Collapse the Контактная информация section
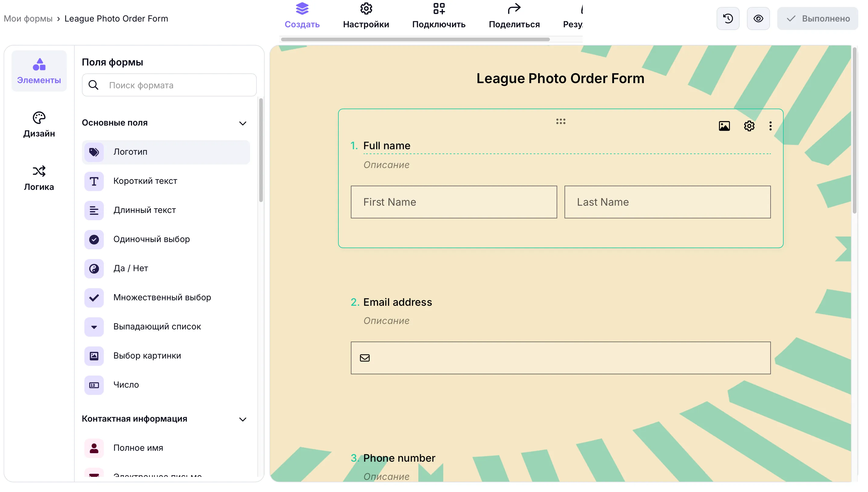 [x=242, y=419]
